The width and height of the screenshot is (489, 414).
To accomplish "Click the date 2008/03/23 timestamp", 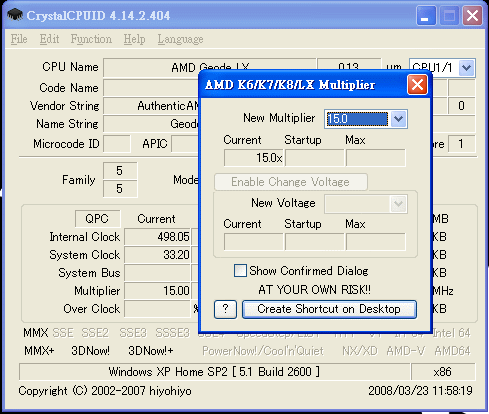I will [x=421, y=390].
